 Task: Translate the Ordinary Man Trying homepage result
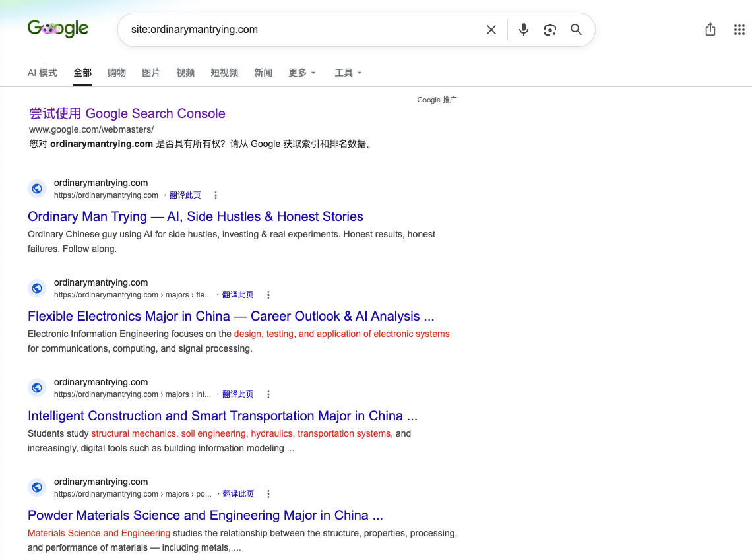click(185, 195)
